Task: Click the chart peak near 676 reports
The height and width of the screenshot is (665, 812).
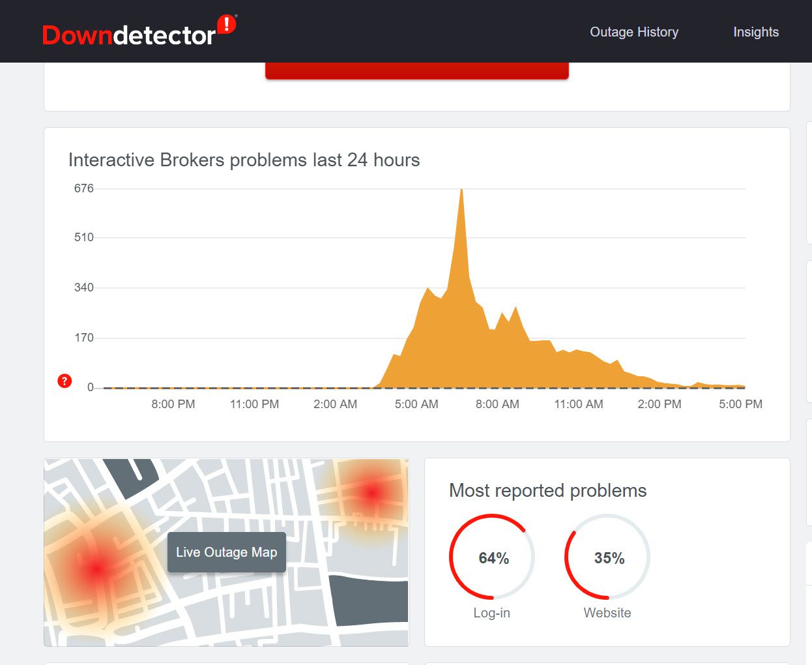Action: [461, 190]
